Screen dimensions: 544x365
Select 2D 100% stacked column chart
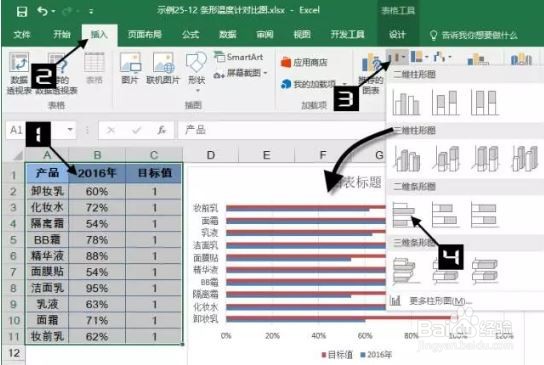click(485, 103)
